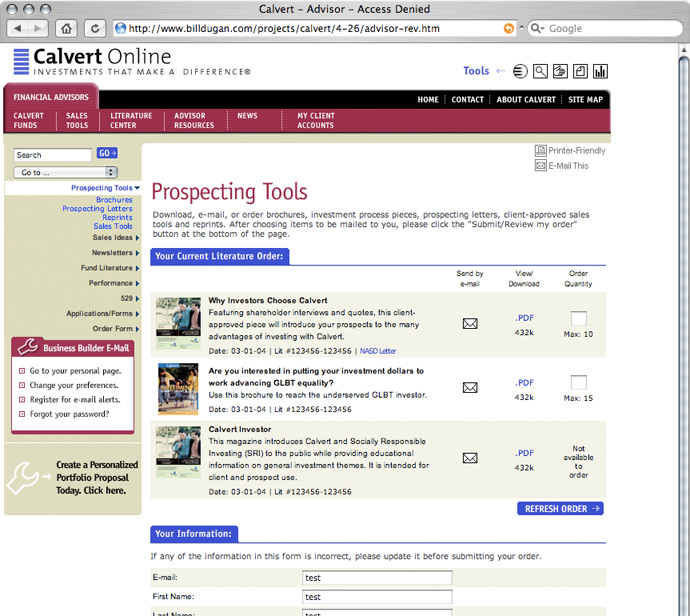Download the .PDF for Why Investors Choose Calvert
Viewport: 690px width, 616px height.
tap(524, 318)
